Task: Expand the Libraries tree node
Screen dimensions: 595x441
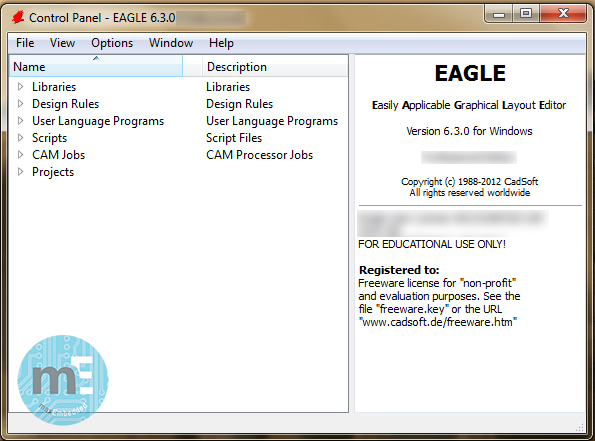Action: coord(20,87)
